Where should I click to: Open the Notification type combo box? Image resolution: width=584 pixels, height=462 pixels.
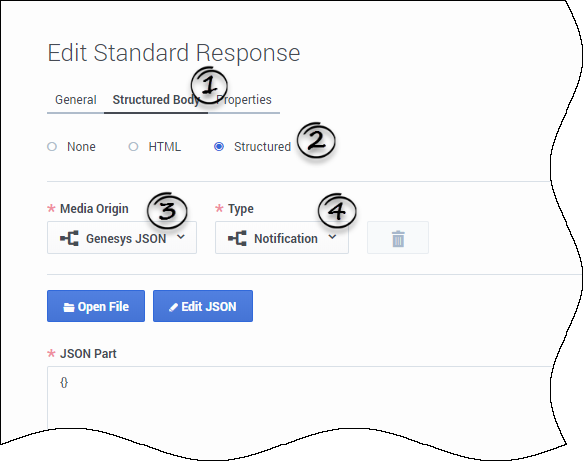click(x=282, y=238)
